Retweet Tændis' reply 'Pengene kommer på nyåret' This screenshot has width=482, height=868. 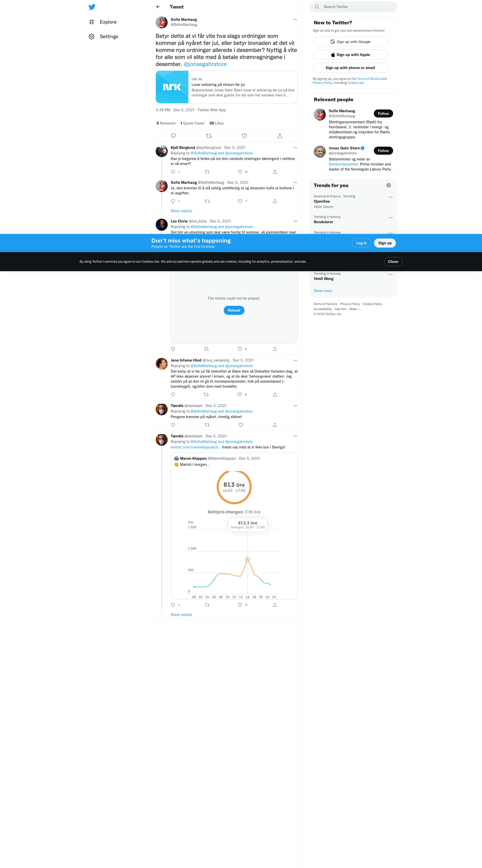(x=207, y=425)
